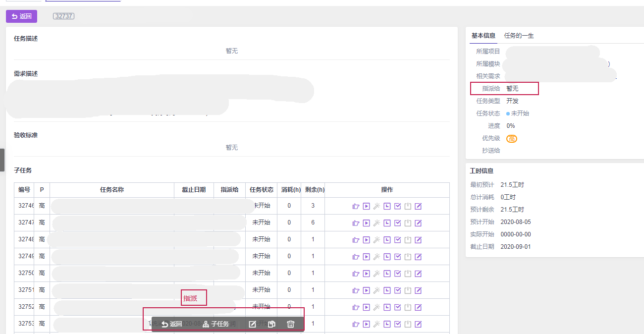Start task 32751 with play icon

pyautogui.click(x=366, y=290)
